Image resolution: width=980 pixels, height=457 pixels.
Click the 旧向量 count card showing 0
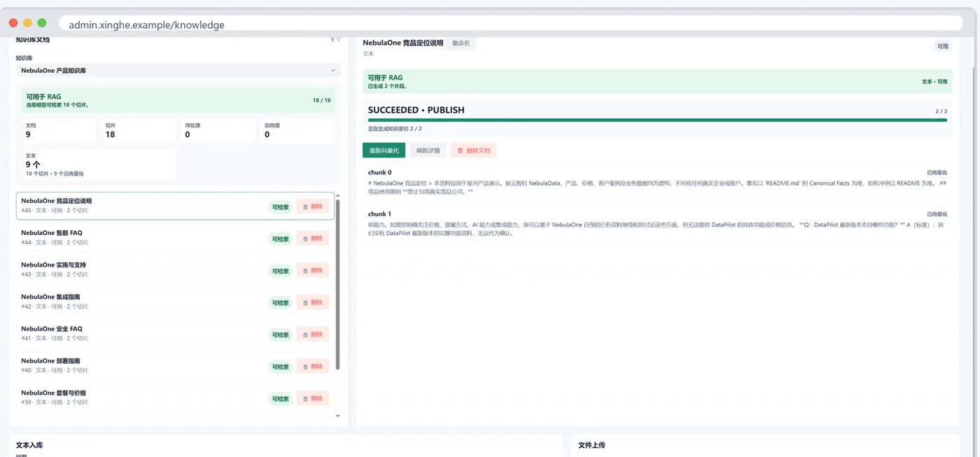click(297, 131)
